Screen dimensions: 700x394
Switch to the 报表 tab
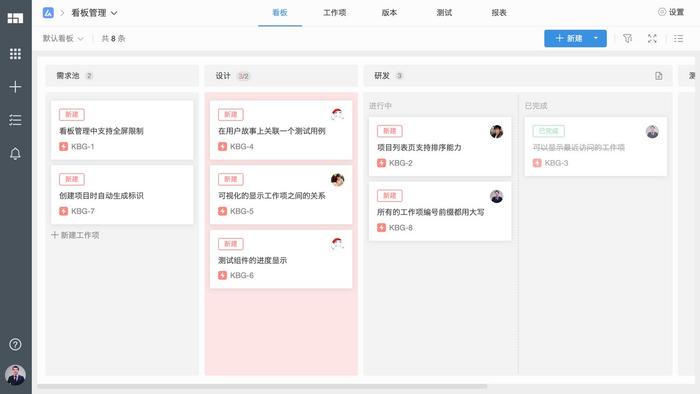(x=499, y=12)
